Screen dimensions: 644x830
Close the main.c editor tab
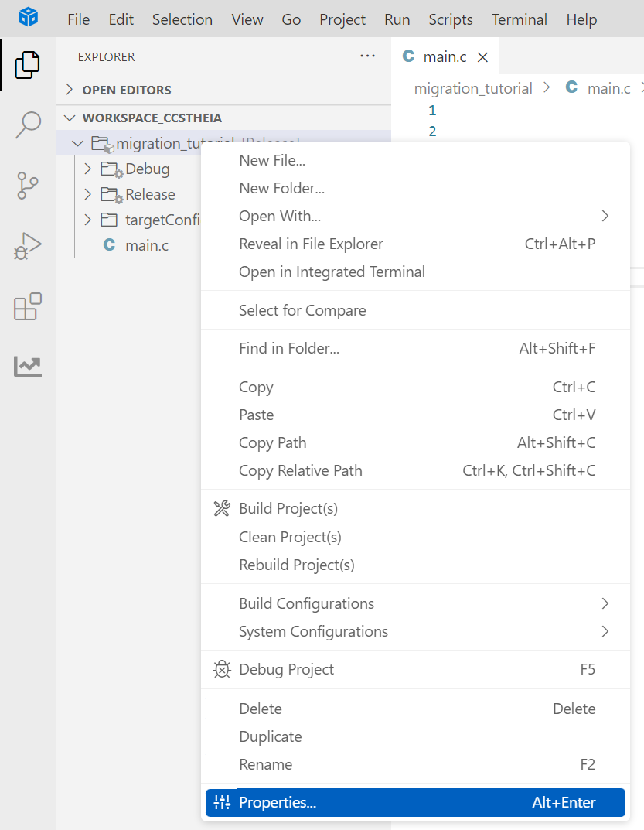(483, 56)
